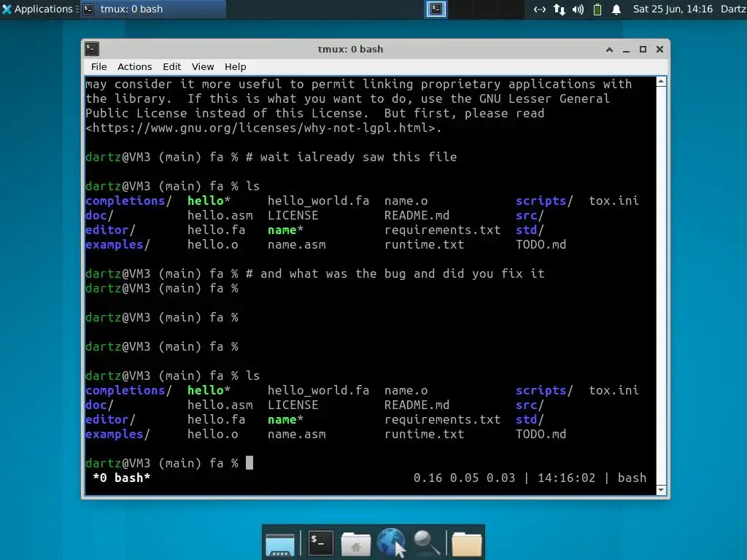This screenshot has width=747, height=560.
Task: Click 'name.o' in the second ls output
Action: (406, 391)
